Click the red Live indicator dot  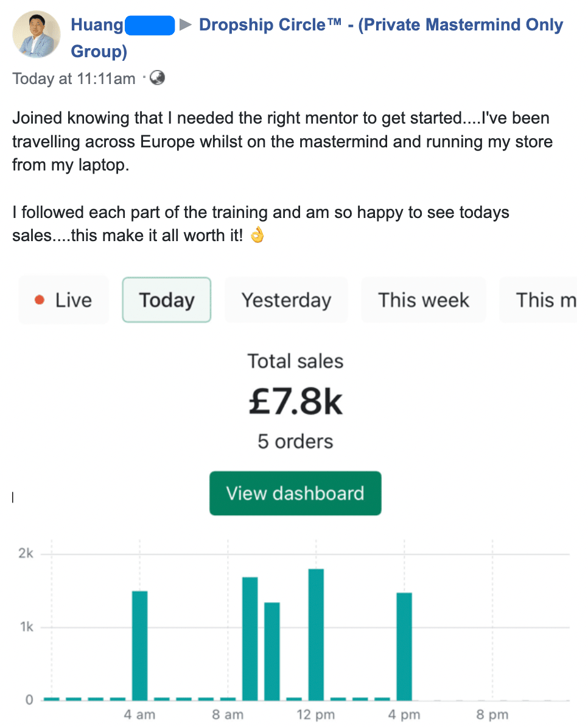pos(40,300)
